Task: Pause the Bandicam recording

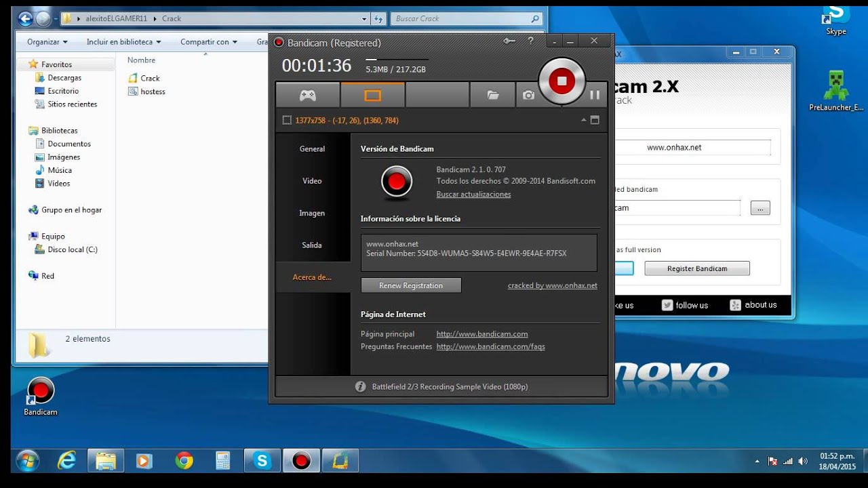Action: [595, 95]
